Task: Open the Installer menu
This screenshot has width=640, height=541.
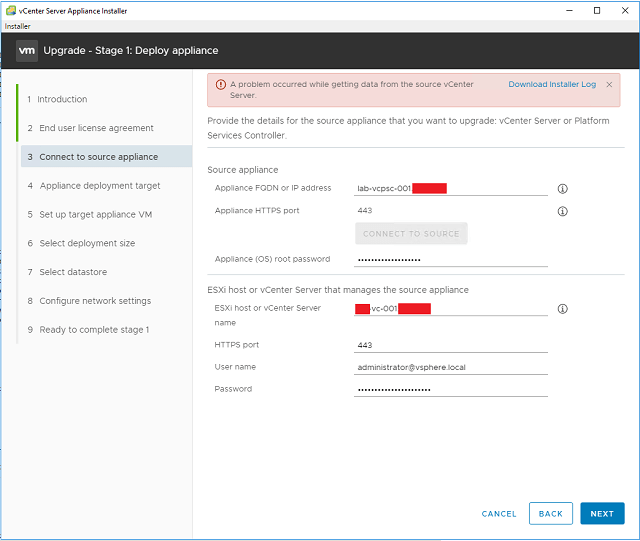Action: coord(18,26)
